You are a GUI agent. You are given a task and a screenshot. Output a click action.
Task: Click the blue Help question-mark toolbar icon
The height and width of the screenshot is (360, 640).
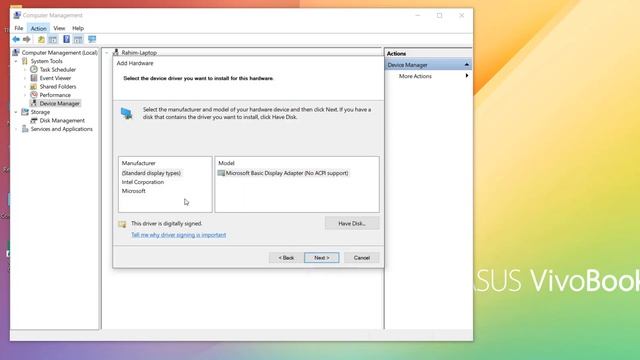coord(66,39)
